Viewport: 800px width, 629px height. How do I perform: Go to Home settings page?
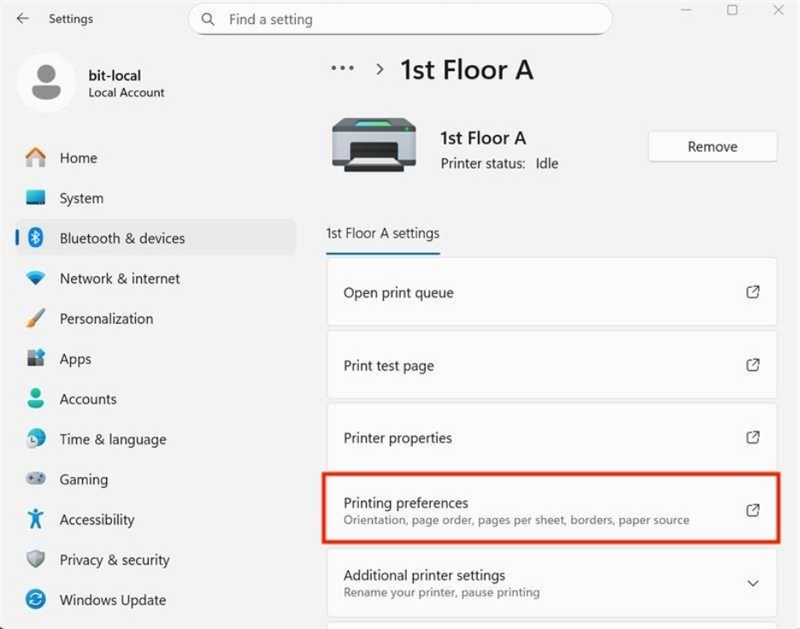point(156,158)
